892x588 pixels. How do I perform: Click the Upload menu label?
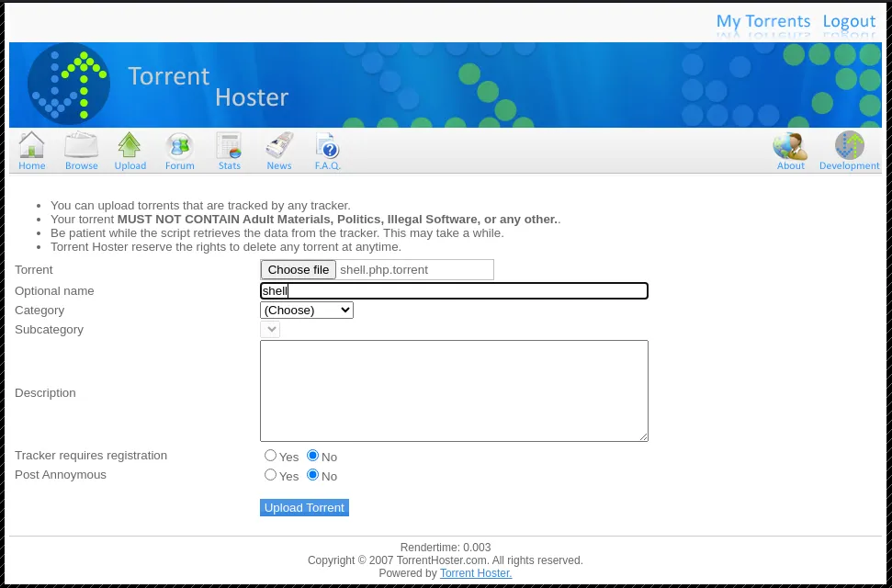point(130,165)
